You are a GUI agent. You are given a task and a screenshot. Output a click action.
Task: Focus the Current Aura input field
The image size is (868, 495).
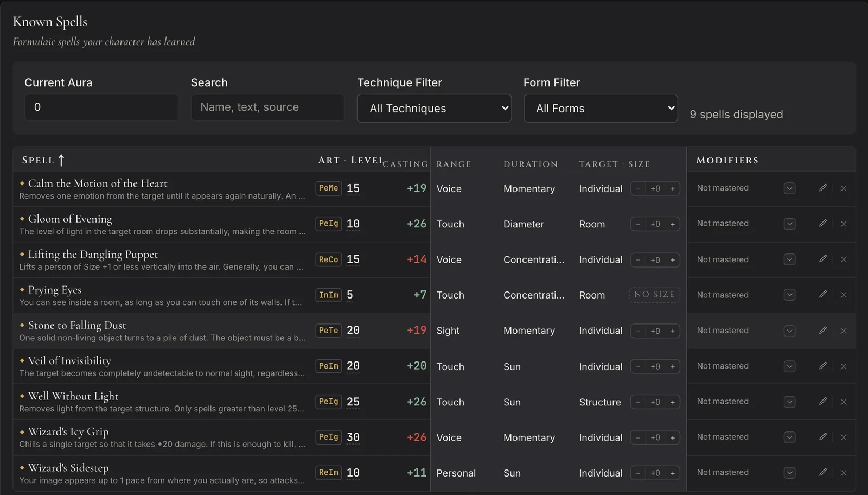(101, 107)
